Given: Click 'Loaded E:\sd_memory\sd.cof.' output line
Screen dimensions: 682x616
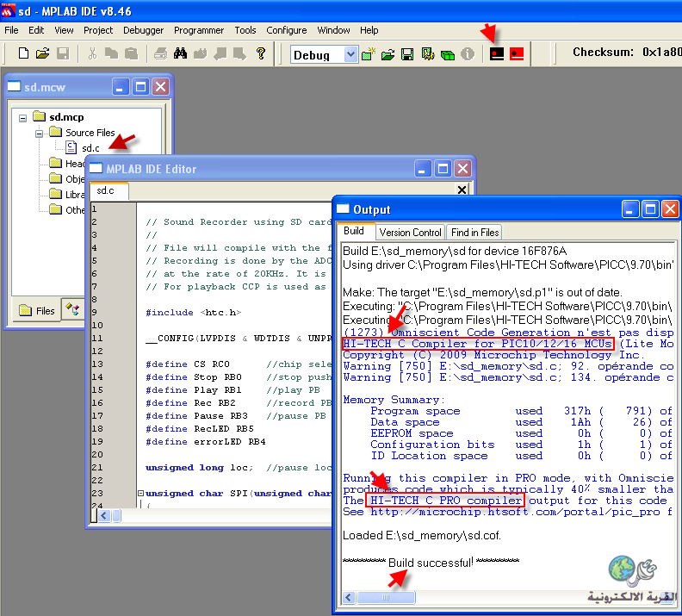Looking at the screenshot, I should click(x=422, y=536).
